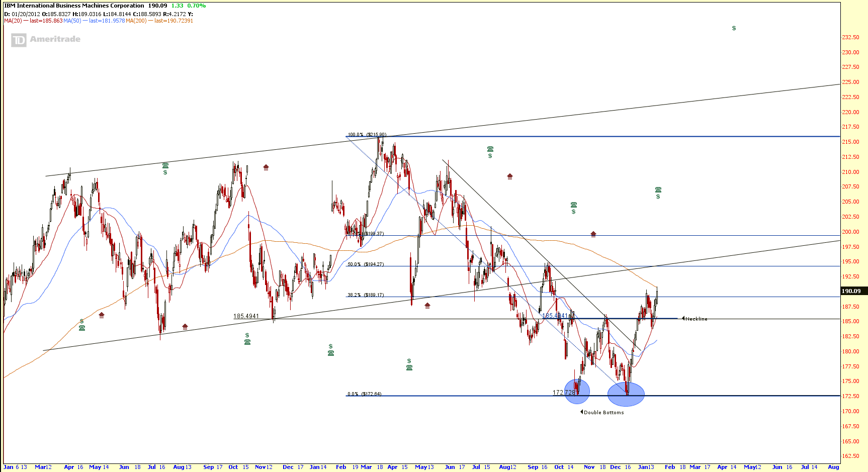Click the 0.0% ($172.64) Fibonacci label
Image resolution: width=868 pixels, height=472 pixels.
point(365,394)
